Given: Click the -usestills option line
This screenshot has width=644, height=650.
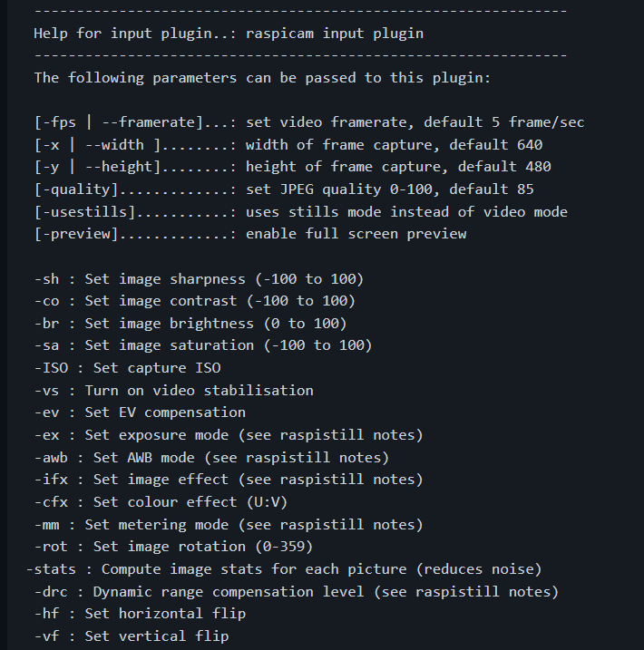Looking at the screenshot, I should click(300, 212).
